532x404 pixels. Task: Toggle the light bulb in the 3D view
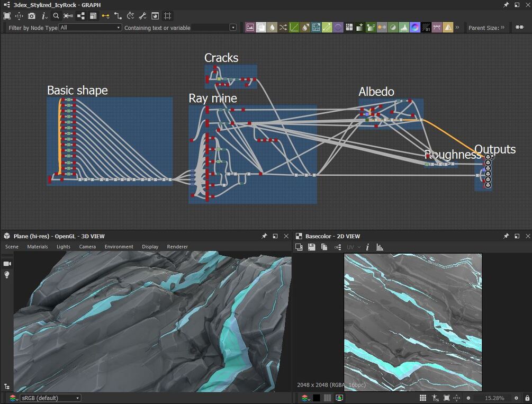tap(7, 275)
